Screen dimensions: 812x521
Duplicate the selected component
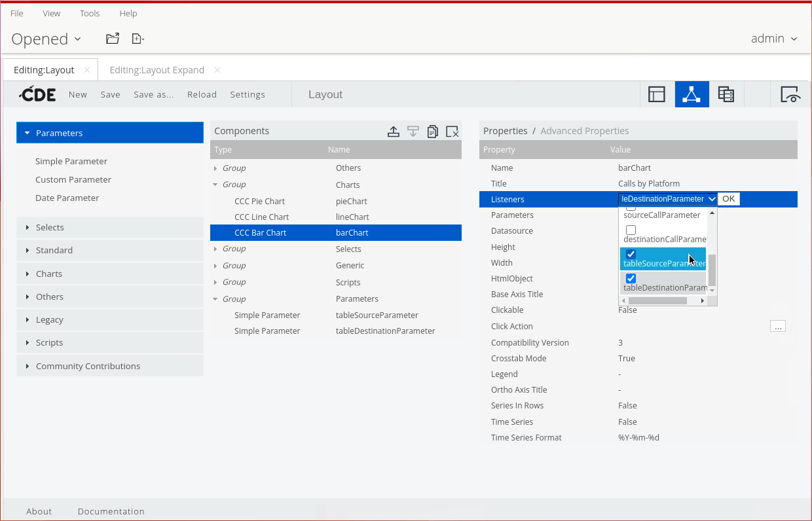(x=432, y=132)
